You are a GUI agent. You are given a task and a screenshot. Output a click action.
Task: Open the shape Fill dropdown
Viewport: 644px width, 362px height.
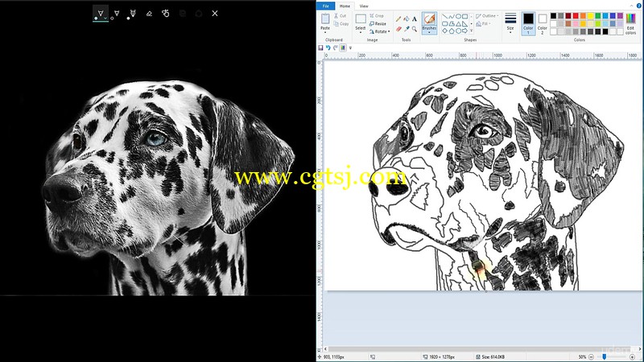tap(484, 24)
